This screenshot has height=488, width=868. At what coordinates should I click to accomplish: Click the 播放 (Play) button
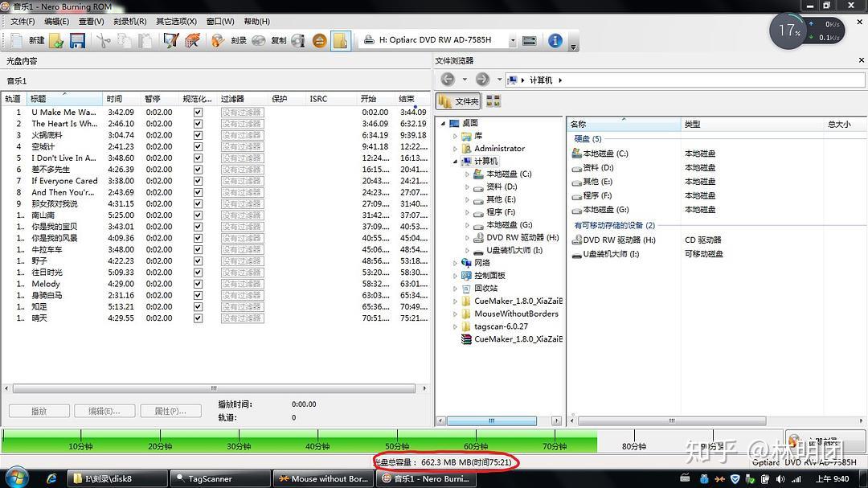pyautogui.click(x=38, y=410)
